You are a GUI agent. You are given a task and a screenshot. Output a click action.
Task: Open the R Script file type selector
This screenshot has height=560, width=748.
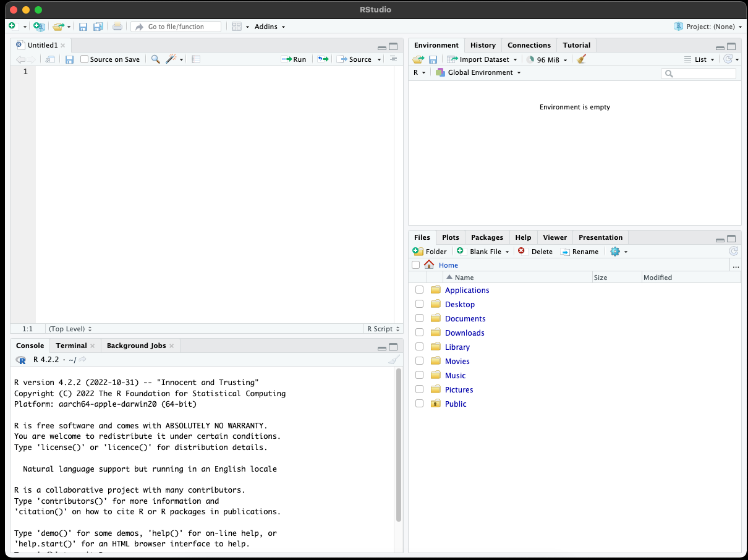(383, 329)
